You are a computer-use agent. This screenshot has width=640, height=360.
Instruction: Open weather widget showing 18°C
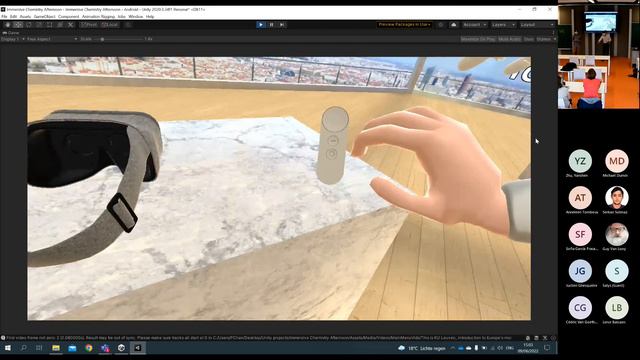click(422, 348)
